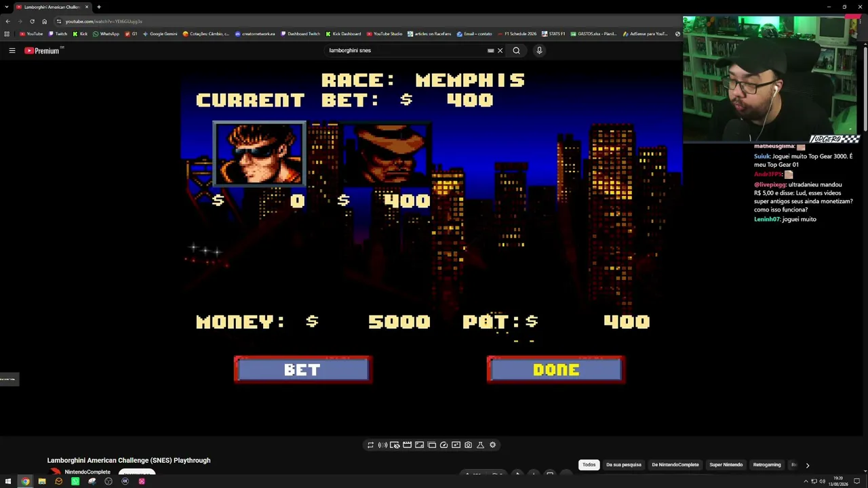This screenshot has height=488, width=868.
Task: Select the youtube.com address bar
Action: pyautogui.click(x=366, y=21)
